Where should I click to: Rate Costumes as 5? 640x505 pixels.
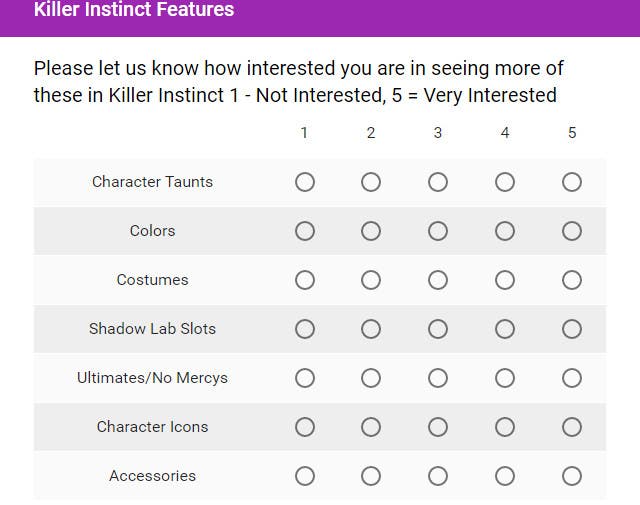pyautogui.click(x=571, y=280)
